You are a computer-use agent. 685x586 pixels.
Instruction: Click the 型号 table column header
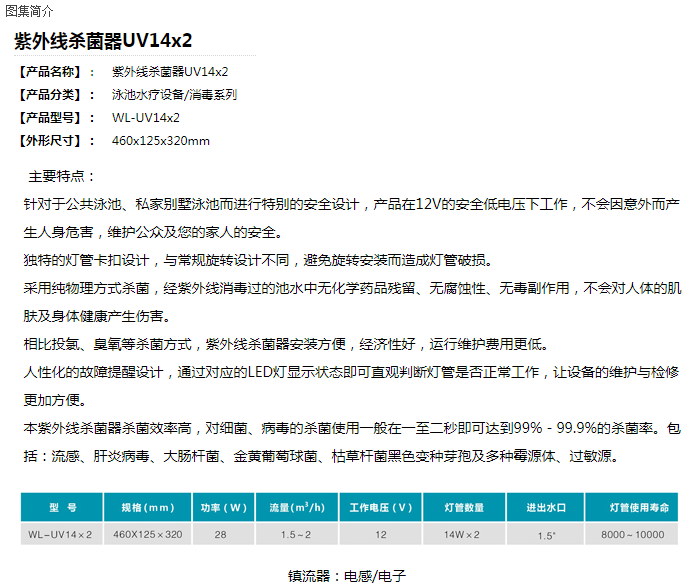click(x=62, y=508)
